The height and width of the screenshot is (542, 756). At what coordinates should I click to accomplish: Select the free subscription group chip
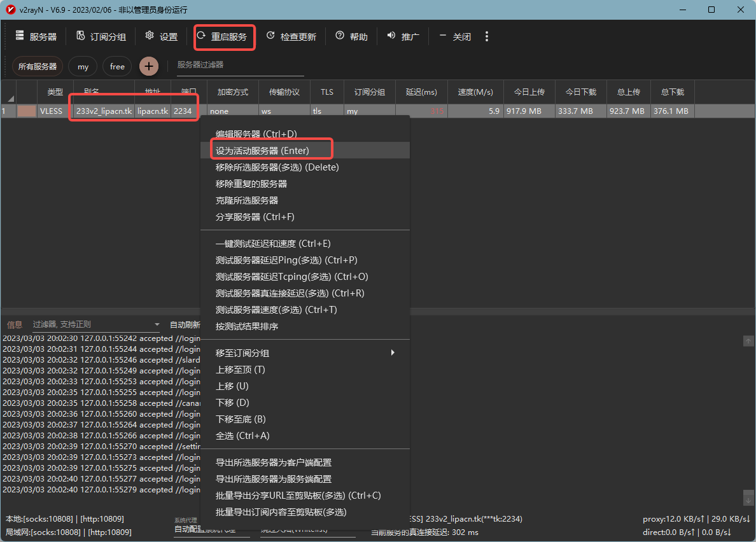[x=117, y=67]
